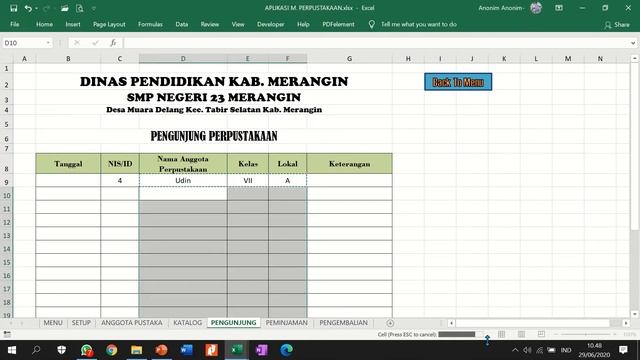Open Microsoft Edge from the taskbar
The height and width of the screenshot is (360, 640).
[x=286, y=350]
